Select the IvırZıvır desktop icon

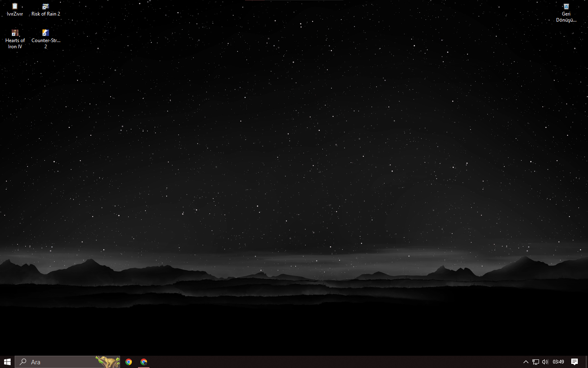click(x=15, y=10)
